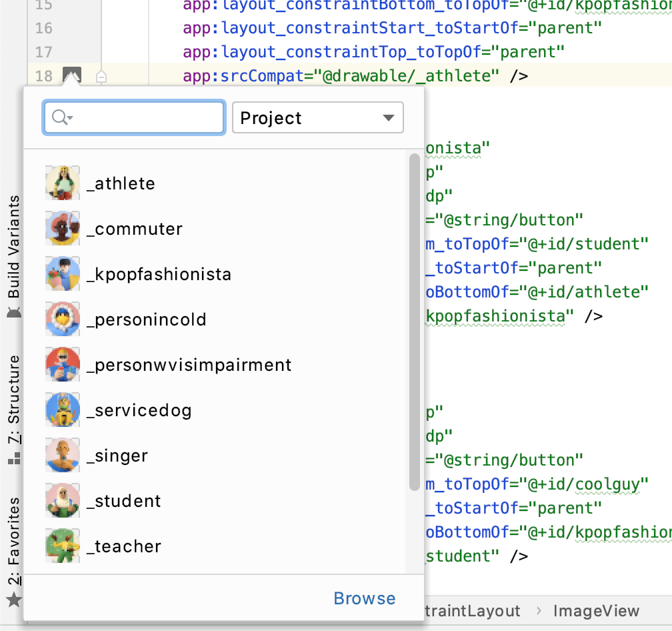This screenshot has width=672, height=631.
Task: Open the Project scope dropdown
Action: [317, 117]
